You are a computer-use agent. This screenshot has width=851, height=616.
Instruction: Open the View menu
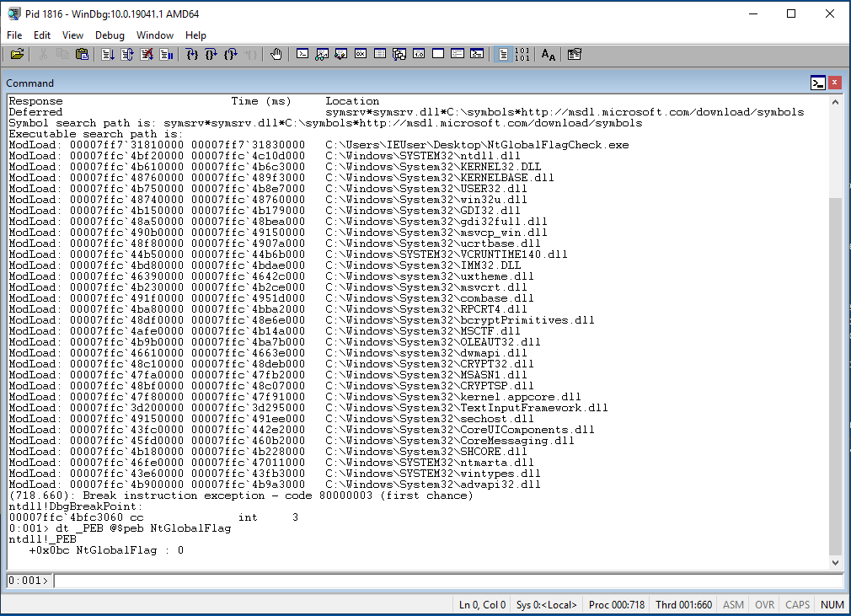point(72,35)
